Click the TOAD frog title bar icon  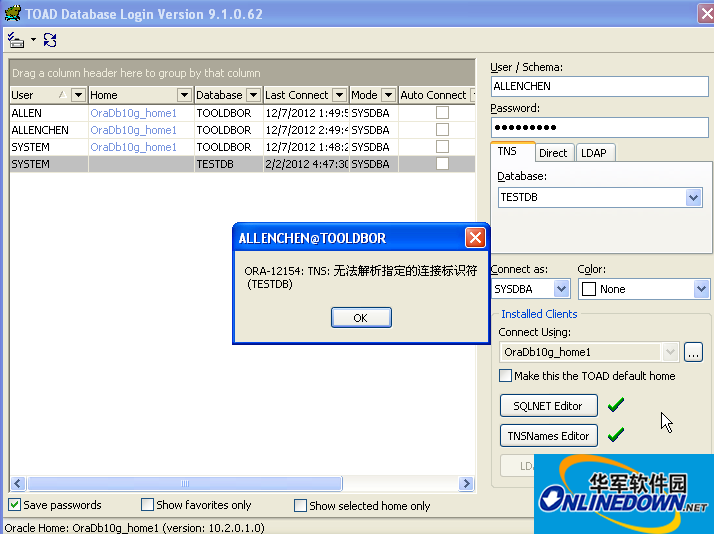click(x=12, y=13)
